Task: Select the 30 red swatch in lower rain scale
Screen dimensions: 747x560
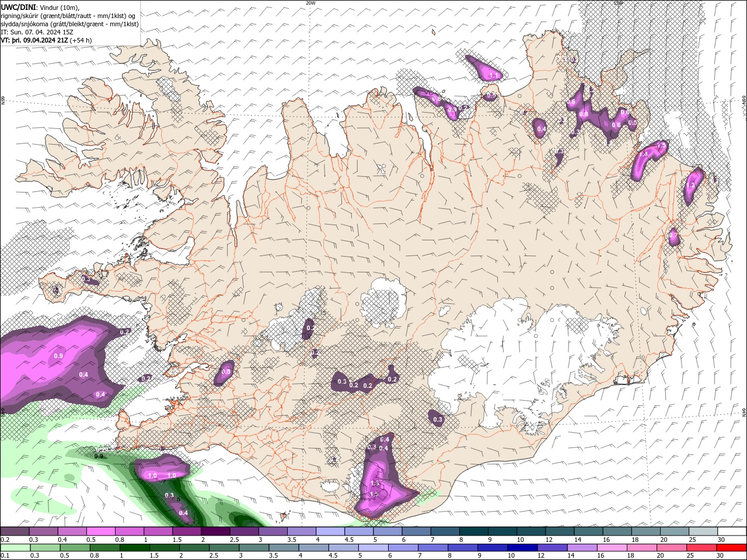Action: [x=732, y=548]
